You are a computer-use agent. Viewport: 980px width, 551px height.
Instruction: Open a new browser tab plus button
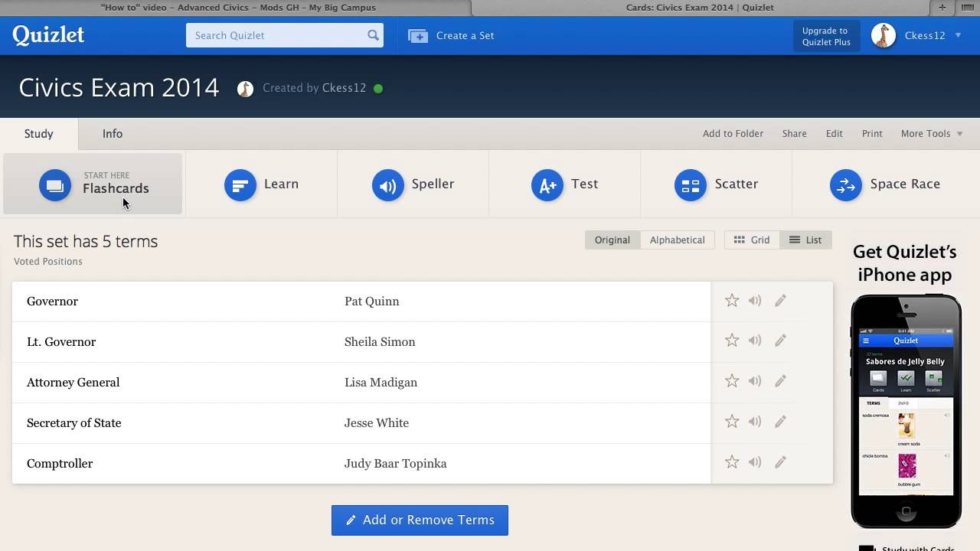[942, 8]
